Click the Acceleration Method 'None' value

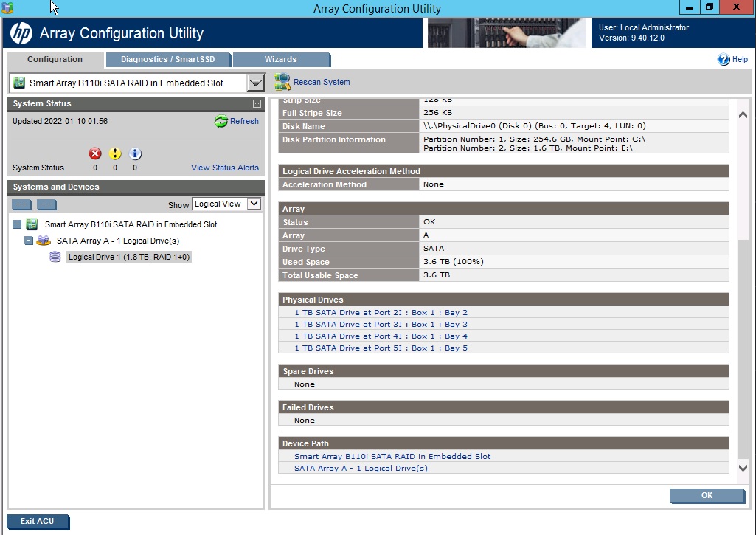434,184
